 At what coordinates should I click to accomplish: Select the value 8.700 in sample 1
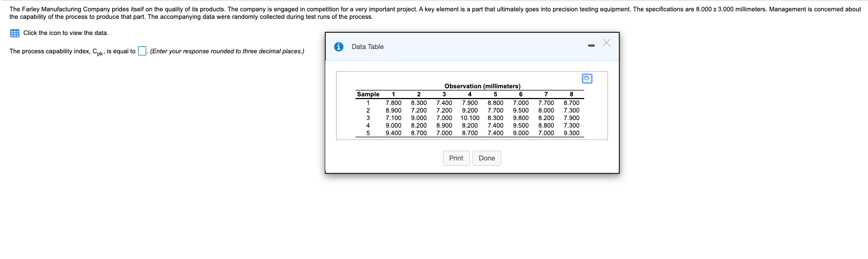(571, 103)
